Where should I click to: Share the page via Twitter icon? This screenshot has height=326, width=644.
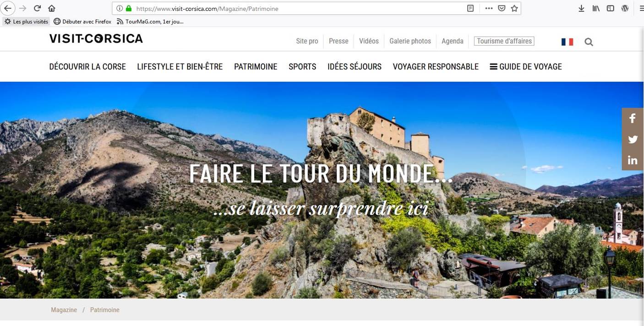[x=633, y=140]
